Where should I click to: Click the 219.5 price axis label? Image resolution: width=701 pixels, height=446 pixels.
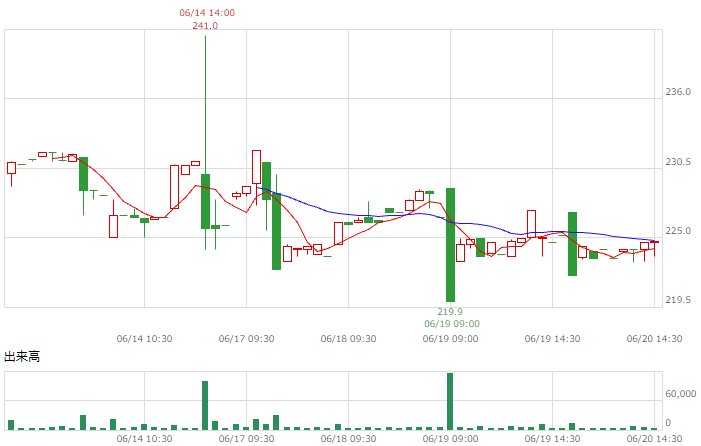678,299
